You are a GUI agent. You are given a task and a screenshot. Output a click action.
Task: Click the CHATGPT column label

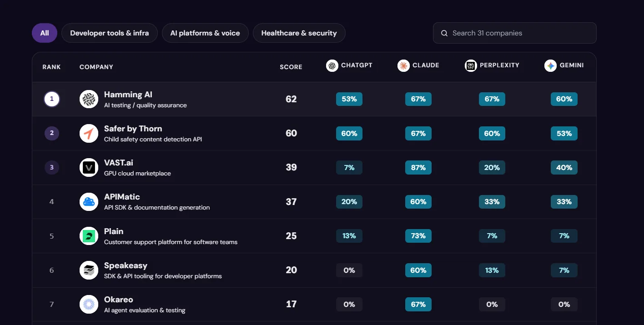[x=357, y=65]
